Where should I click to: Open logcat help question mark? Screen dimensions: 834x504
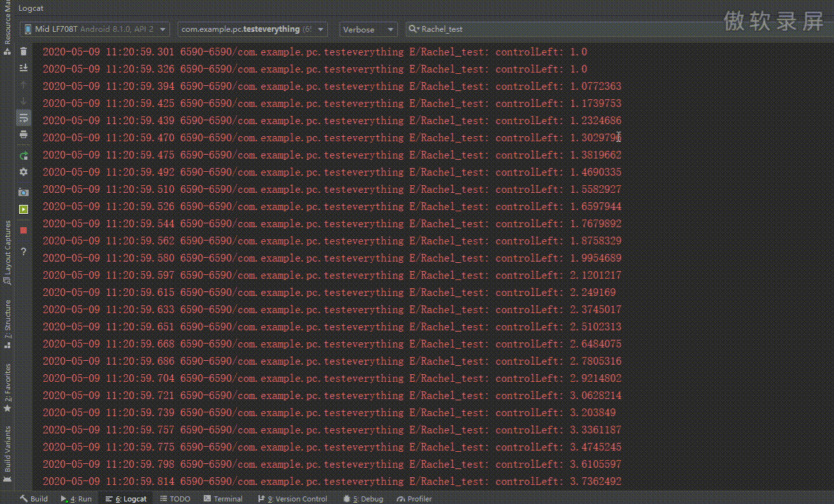coord(24,251)
